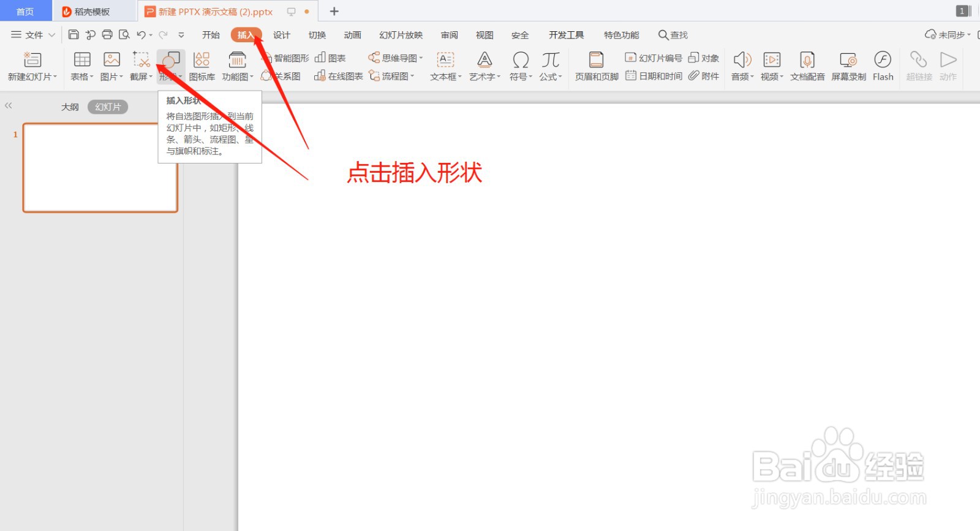Click the Redo arrow icon
980x531 pixels.
click(x=163, y=35)
